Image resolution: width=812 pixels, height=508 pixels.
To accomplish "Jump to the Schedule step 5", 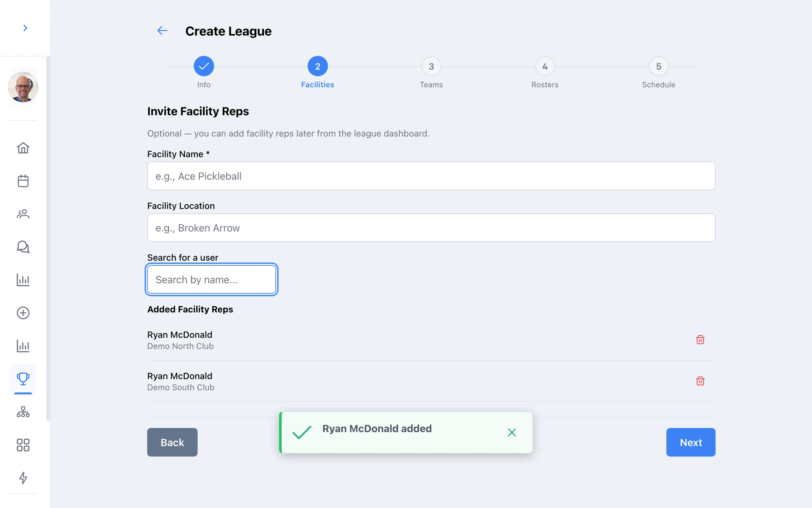I will pyautogui.click(x=659, y=66).
